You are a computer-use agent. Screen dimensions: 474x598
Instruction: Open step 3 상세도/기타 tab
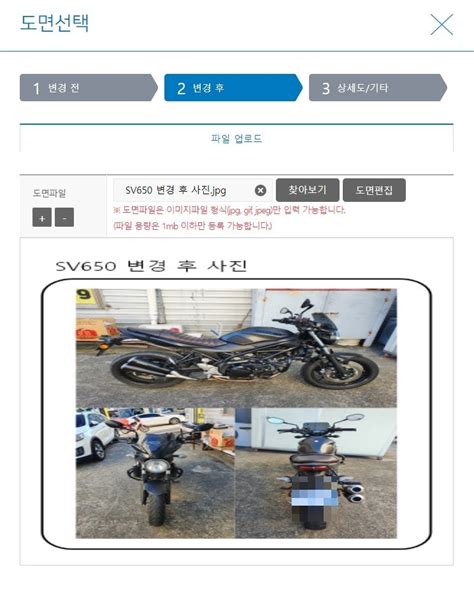tap(378, 88)
